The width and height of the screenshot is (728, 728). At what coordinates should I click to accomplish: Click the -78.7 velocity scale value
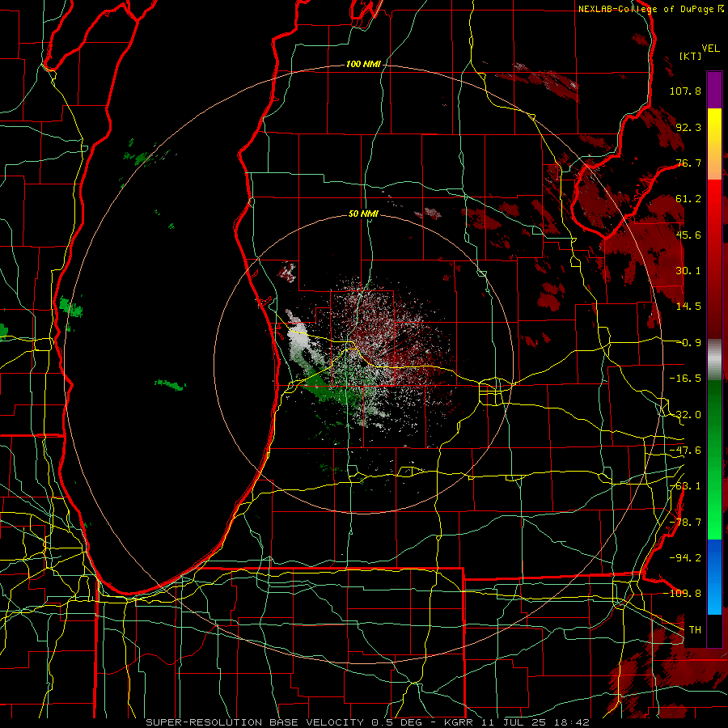pyautogui.click(x=685, y=523)
